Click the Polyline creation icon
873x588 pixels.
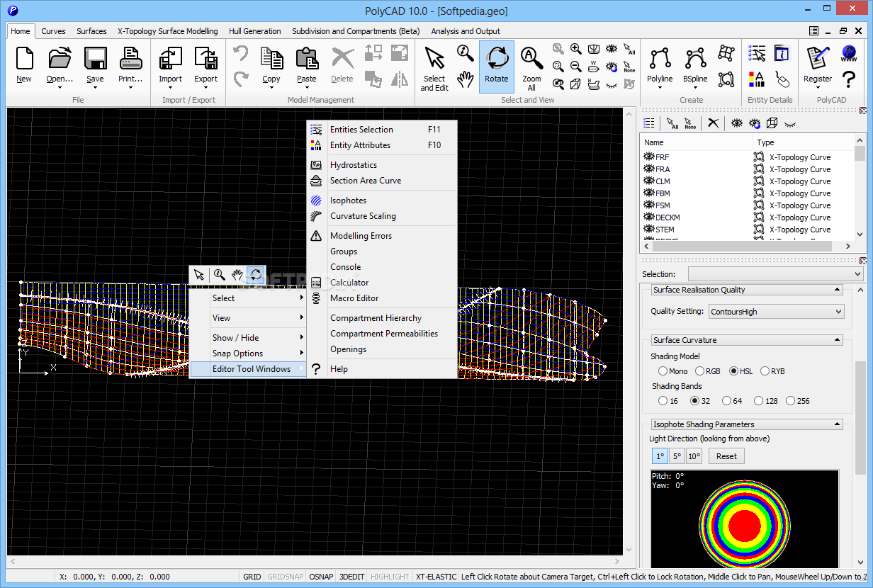(660, 59)
